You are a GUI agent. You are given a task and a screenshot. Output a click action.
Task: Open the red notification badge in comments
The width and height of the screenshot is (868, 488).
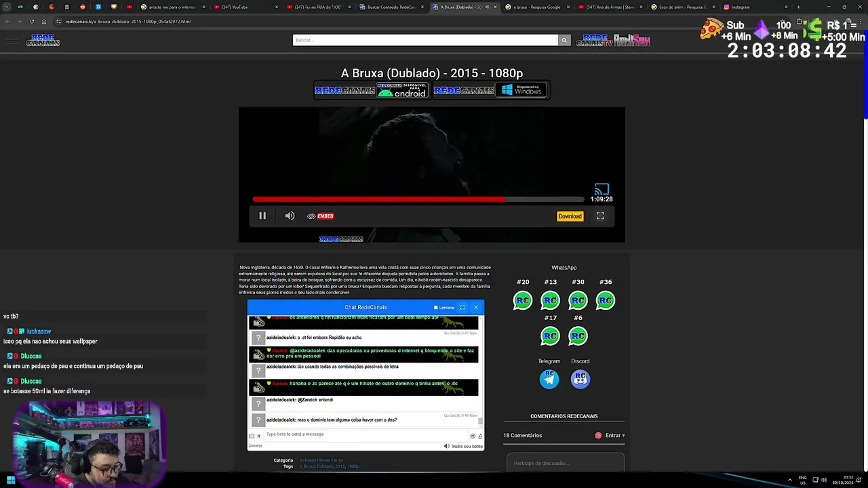pyautogui.click(x=598, y=435)
